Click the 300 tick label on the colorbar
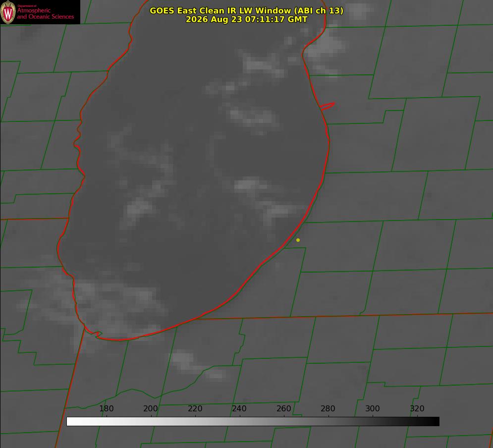 click(372, 408)
